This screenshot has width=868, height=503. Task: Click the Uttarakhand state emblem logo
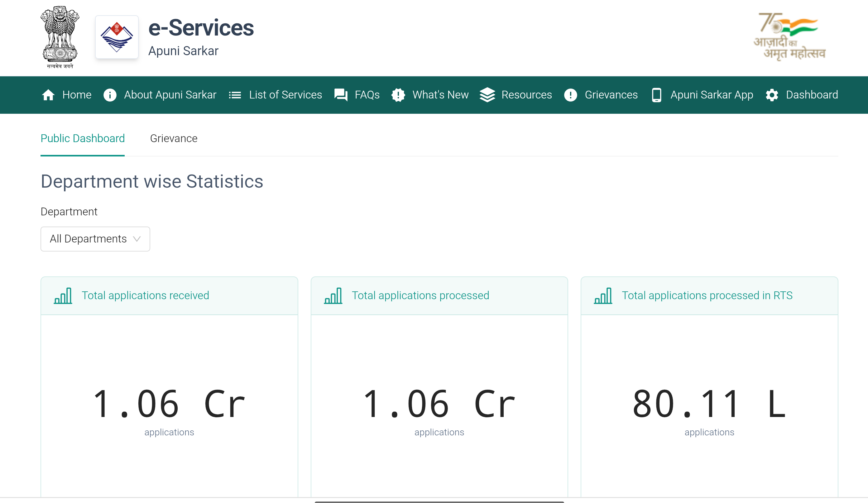tap(117, 37)
